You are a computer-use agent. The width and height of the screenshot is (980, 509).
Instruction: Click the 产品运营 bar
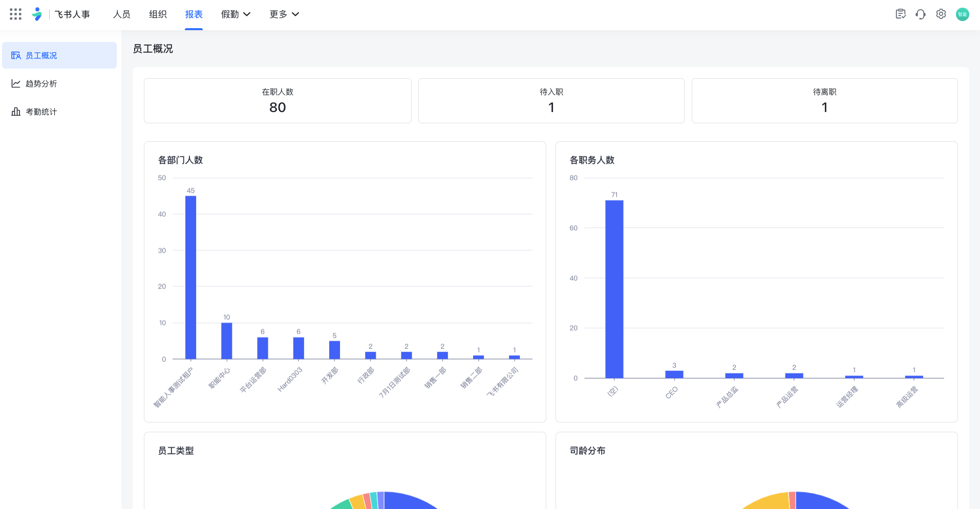coord(794,376)
